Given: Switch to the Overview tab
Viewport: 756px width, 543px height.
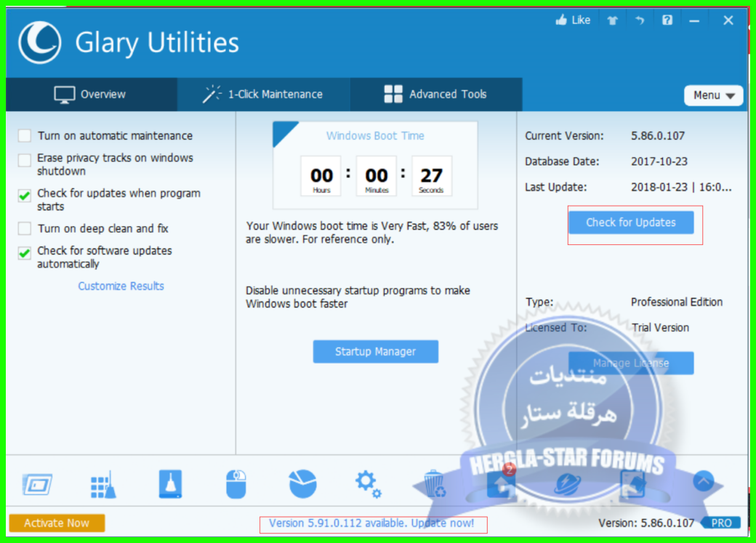Looking at the screenshot, I should tap(91, 94).
